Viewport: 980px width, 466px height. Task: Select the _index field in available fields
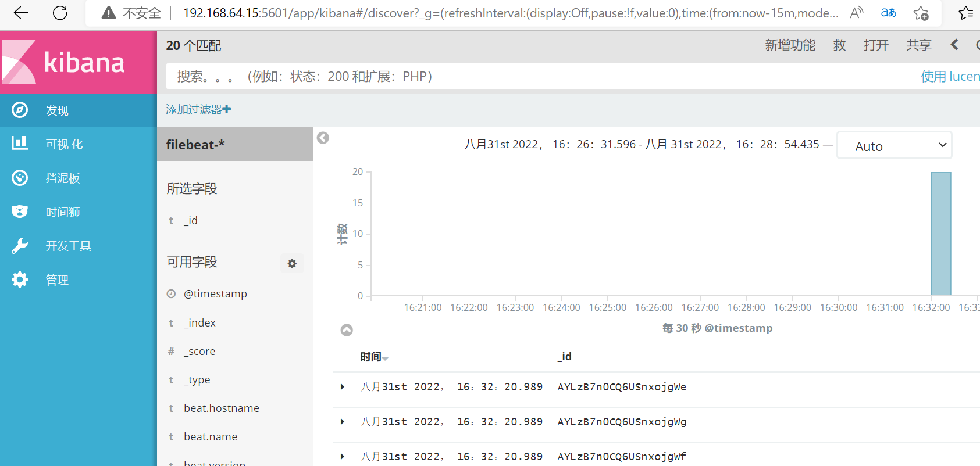[199, 323]
